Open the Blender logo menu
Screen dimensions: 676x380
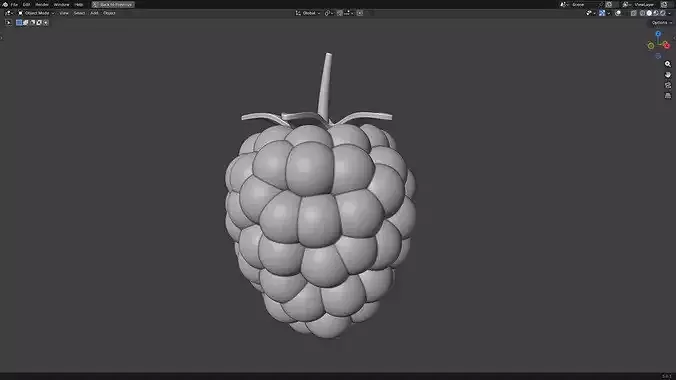tap(5, 4)
